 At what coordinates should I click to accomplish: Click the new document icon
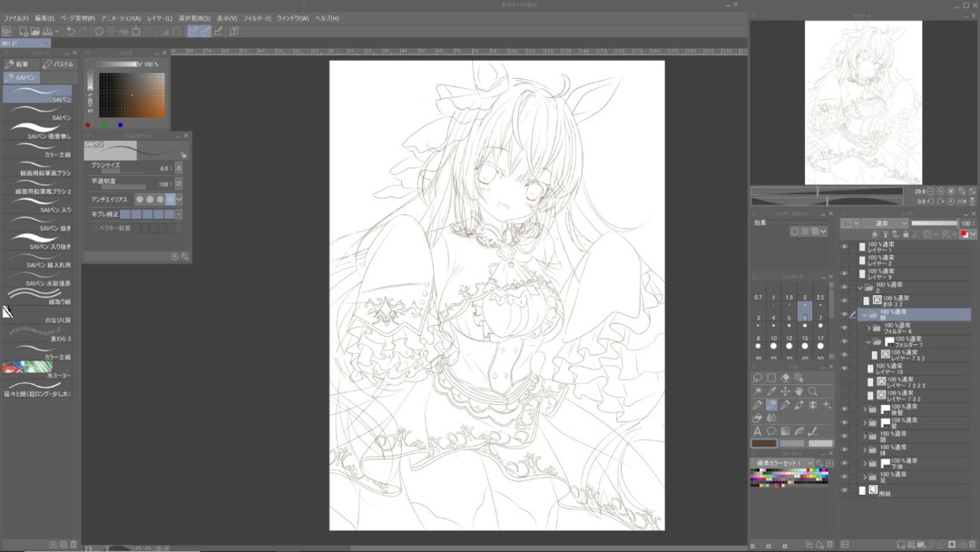pos(23,31)
